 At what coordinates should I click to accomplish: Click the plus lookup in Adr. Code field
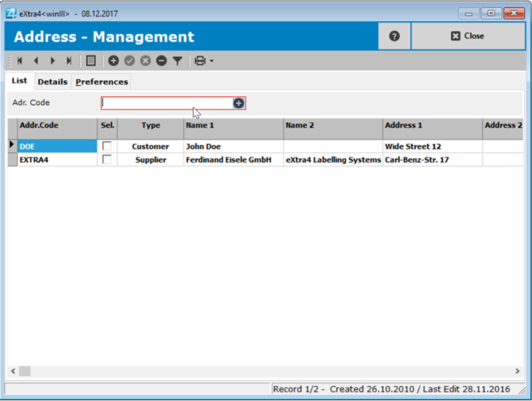tap(238, 103)
